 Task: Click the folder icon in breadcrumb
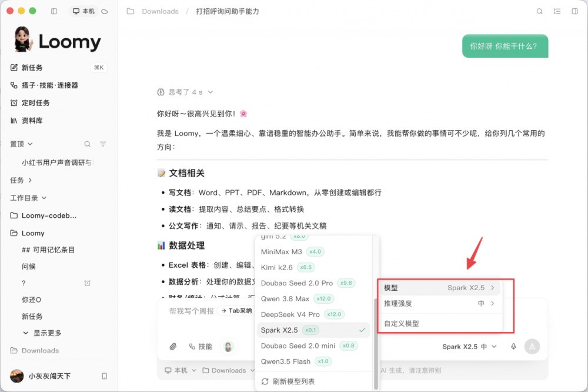coord(131,11)
